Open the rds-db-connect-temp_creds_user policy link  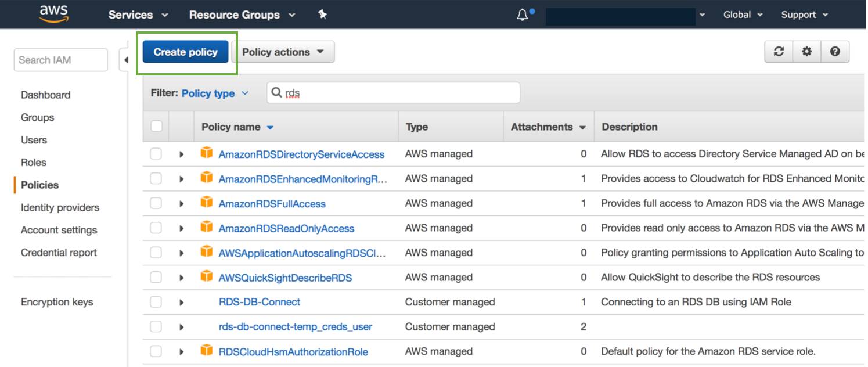click(x=296, y=327)
